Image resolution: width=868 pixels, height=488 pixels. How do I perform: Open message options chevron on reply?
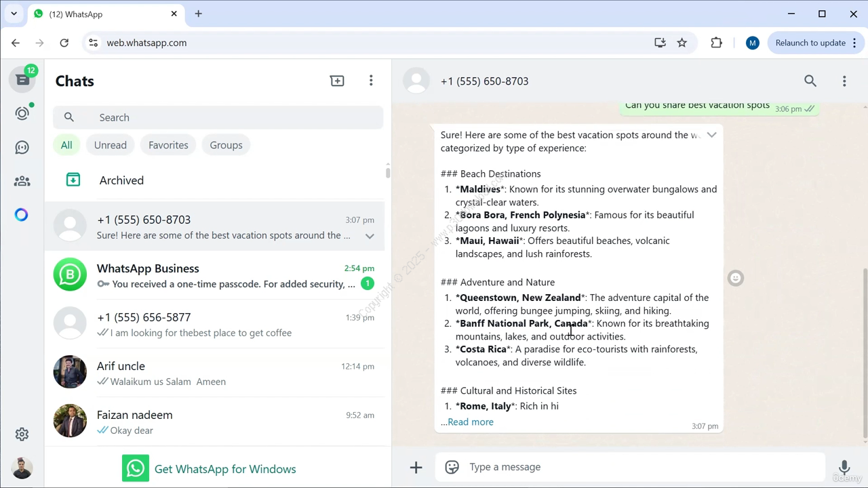tap(711, 135)
